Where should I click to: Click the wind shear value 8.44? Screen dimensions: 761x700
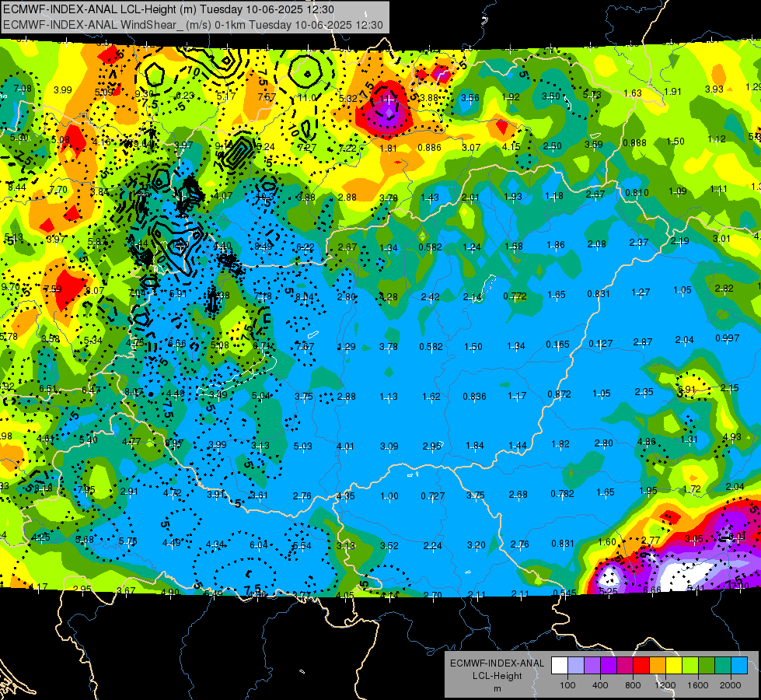click(x=16, y=187)
